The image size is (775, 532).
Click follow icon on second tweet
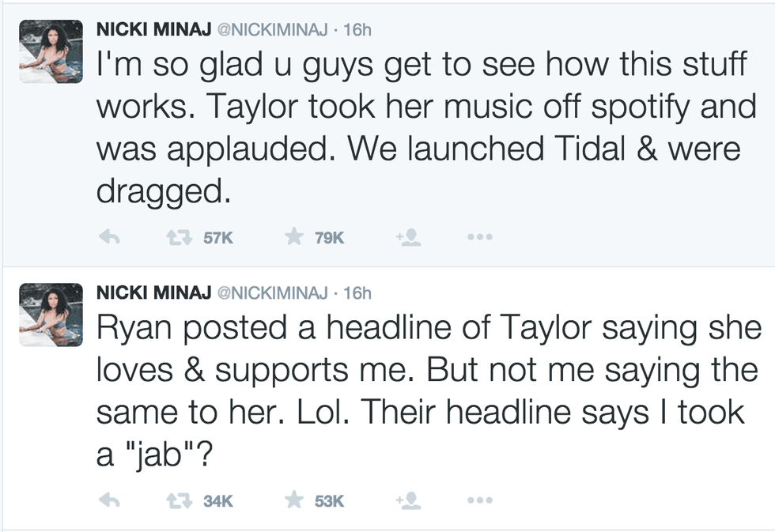(x=407, y=500)
